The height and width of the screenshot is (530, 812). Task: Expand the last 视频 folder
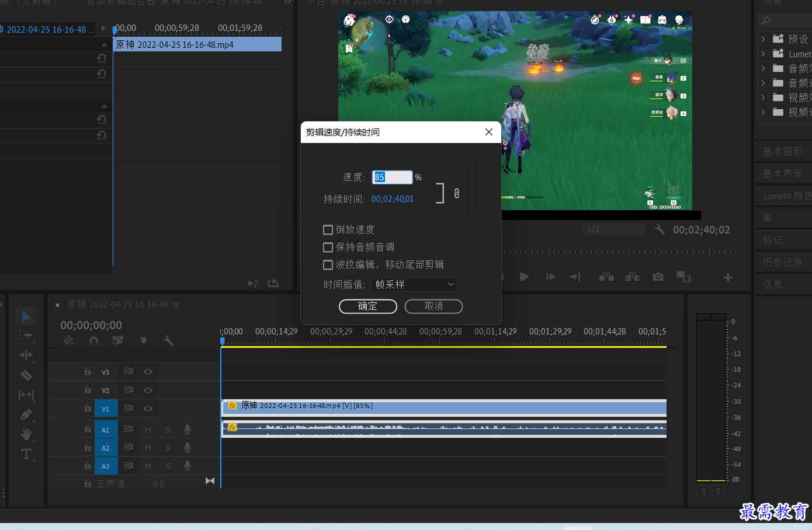pyautogui.click(x=763, y=112)
